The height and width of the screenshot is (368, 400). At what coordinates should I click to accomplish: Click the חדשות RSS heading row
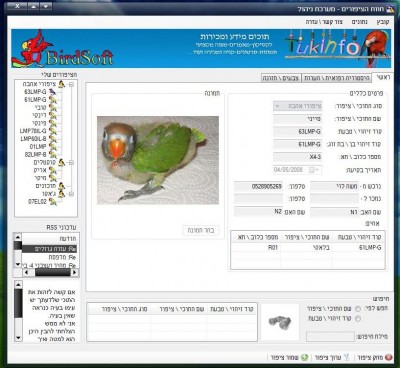49,239
